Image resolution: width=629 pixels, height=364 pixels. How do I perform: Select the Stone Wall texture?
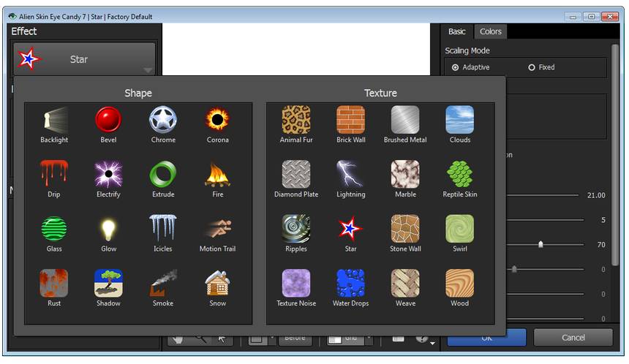(405, 234)
